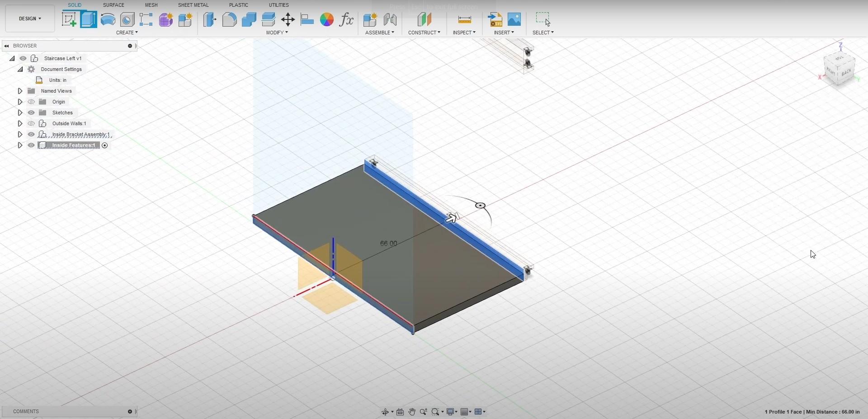
Task: Expand the Inside Bracket Assembly:1 component
Action: pos(20,134)
